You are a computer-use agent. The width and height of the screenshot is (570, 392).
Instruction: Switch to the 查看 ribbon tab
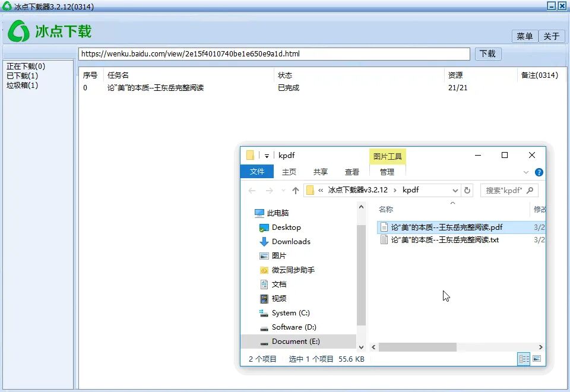click(352, 172)
